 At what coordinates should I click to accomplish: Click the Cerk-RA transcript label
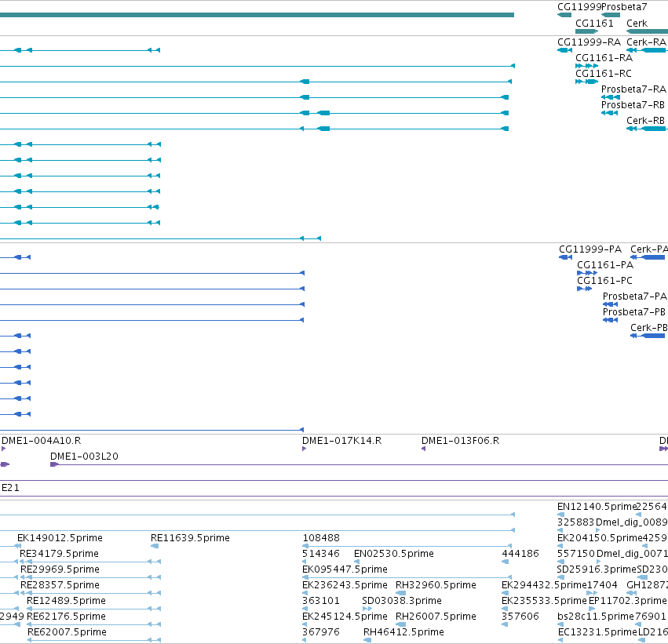[646, 42]
